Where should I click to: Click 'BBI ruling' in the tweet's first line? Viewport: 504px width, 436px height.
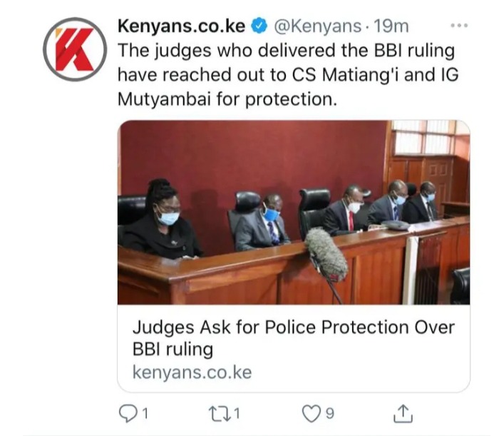[415, 51]
